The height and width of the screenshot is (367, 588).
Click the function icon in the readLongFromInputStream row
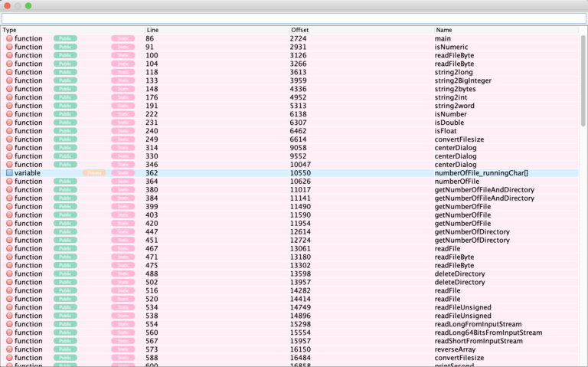(x=9, y=324)
